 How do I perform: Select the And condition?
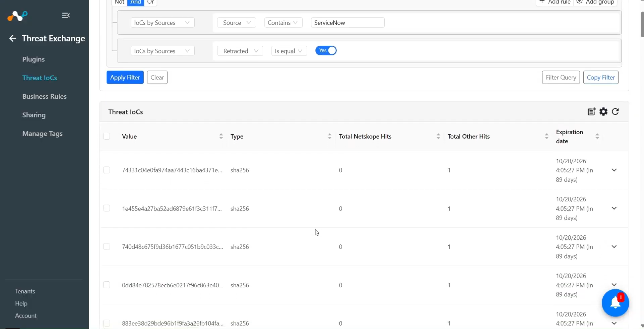(136, 2)
